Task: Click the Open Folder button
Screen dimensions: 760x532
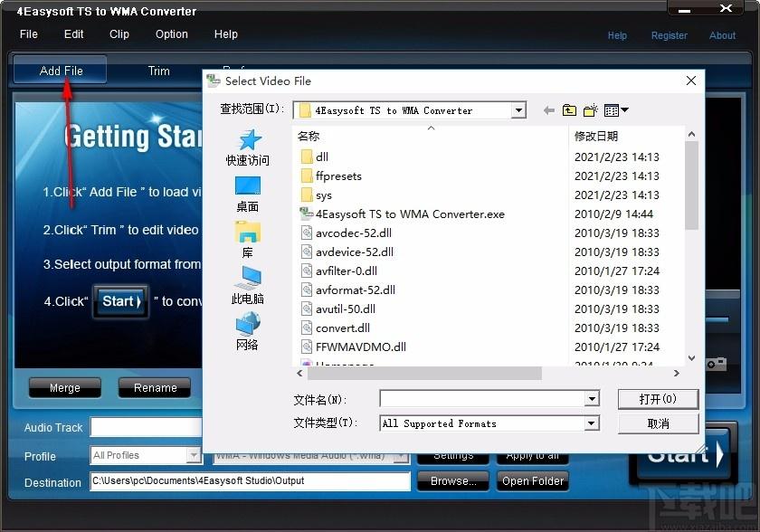Action: tap(533, 481)
